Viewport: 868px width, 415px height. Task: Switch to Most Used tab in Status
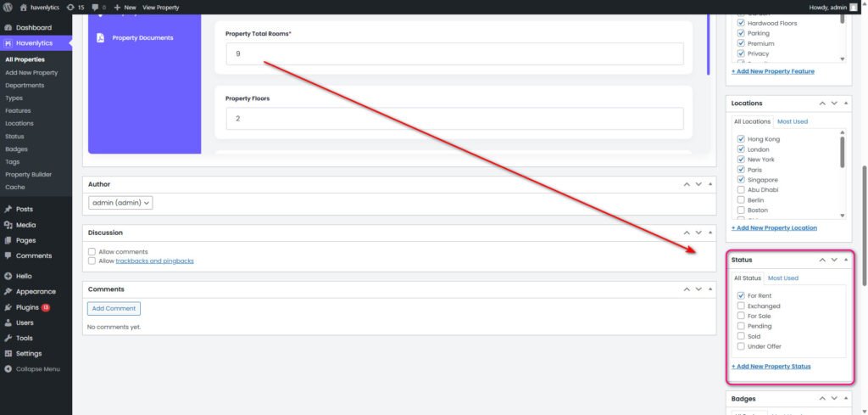782,278
